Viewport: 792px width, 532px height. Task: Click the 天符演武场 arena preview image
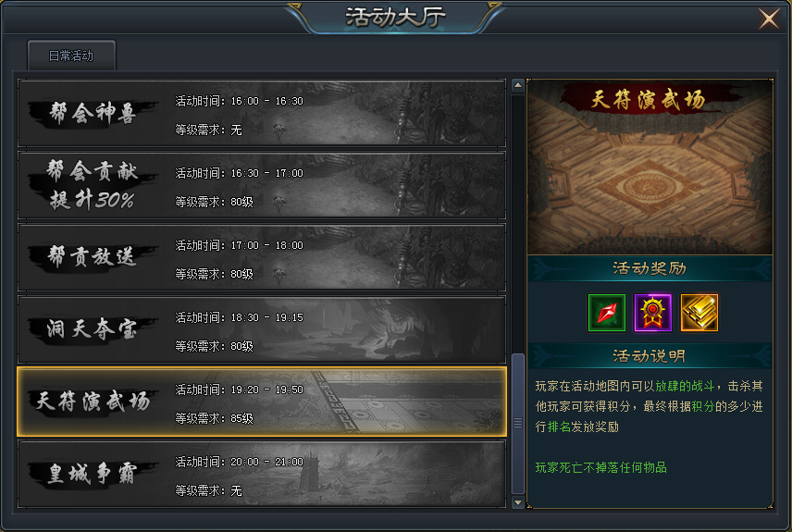650,167
